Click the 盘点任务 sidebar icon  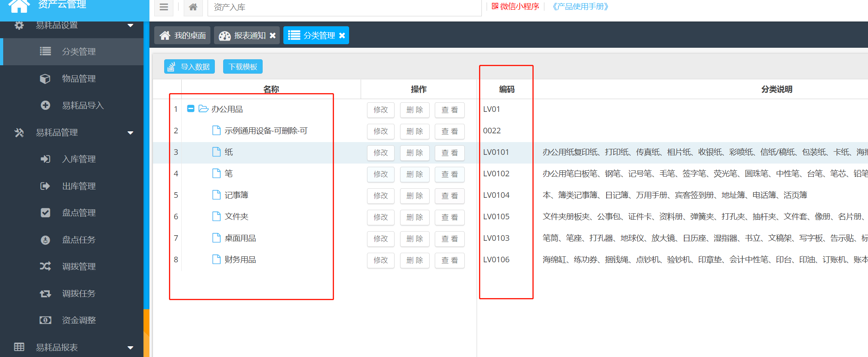click(x=45, y=240)
